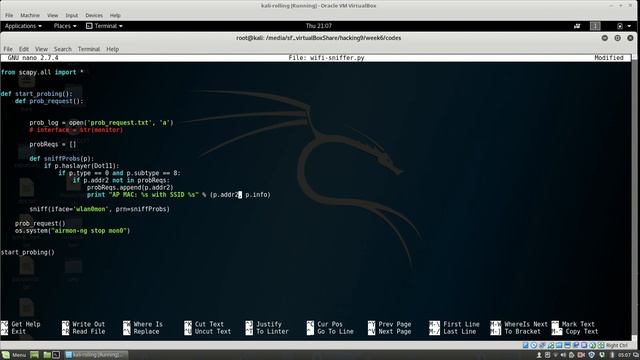Click nano Cut Text shortcut

pyautogui.click(x=204, y=324)
